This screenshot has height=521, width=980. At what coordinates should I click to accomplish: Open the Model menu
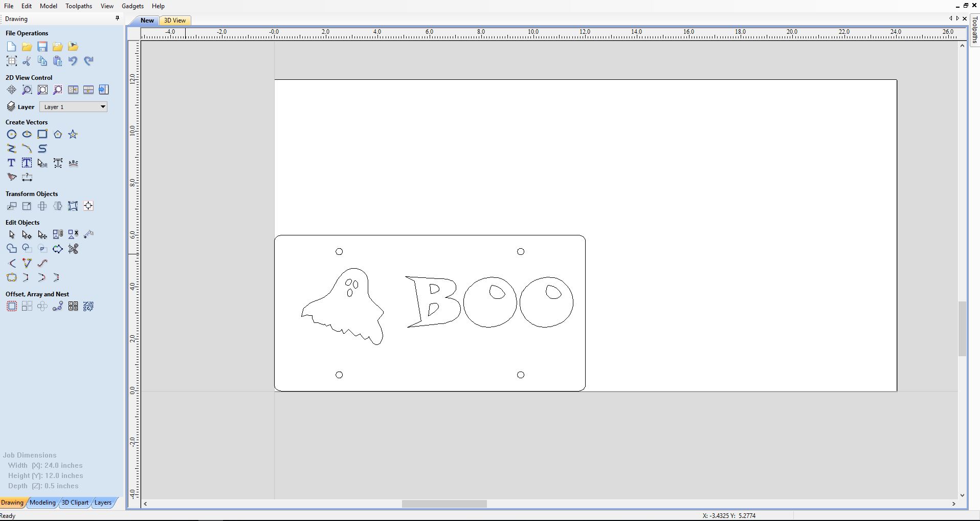point(49,6)
